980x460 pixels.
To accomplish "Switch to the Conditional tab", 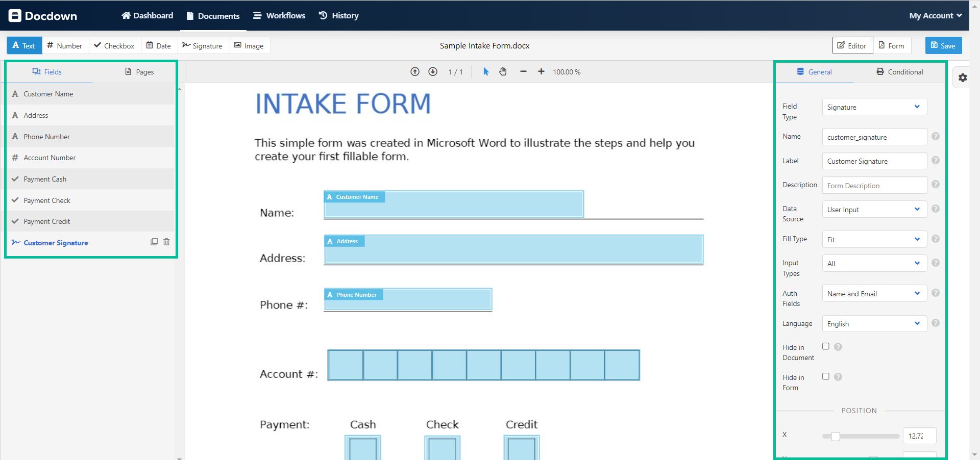I will [x=899, y=72].
